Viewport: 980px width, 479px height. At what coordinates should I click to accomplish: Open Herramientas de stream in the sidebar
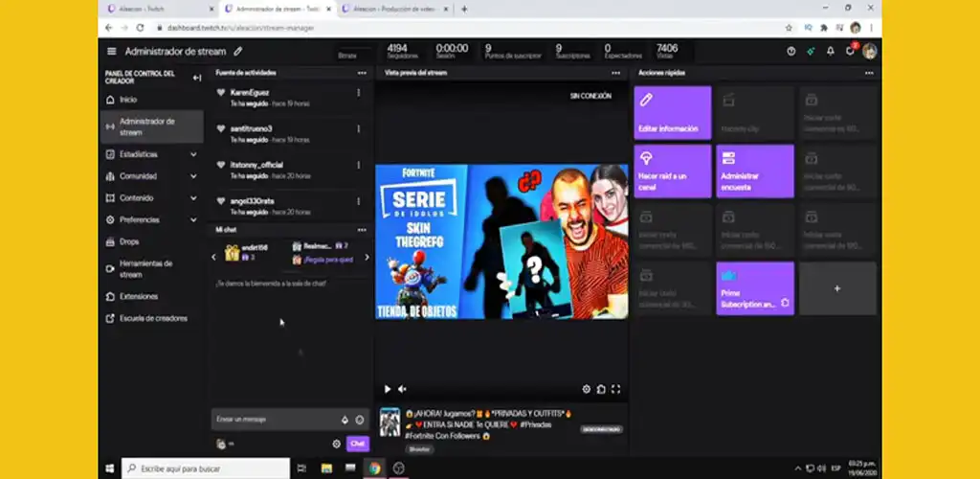pos(151,269)
